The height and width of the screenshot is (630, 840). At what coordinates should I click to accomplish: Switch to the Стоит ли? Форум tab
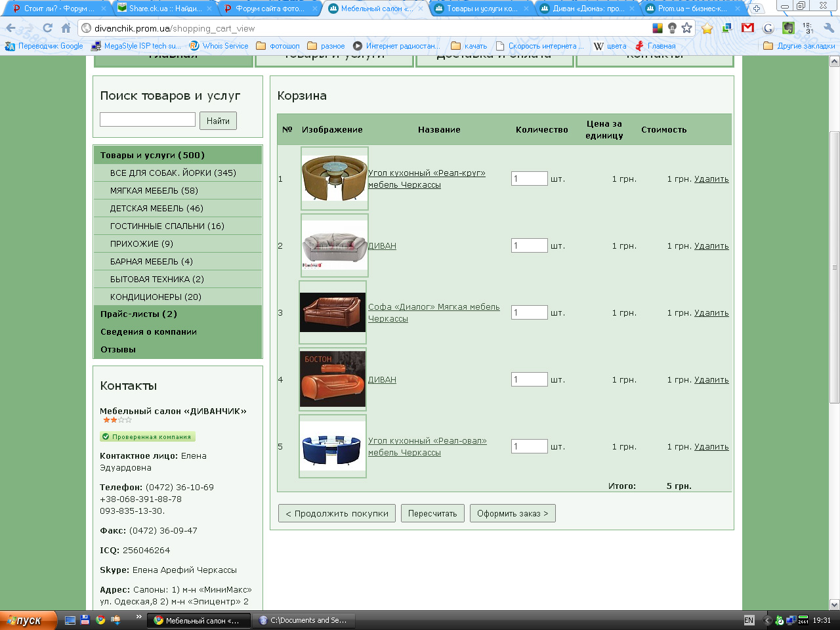[x=56, y=9]
